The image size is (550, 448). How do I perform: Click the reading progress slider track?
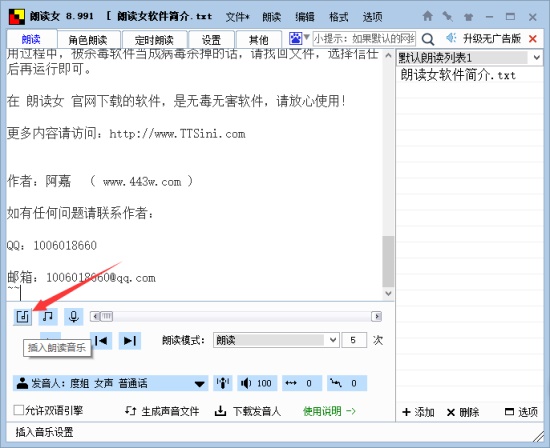coord(236,316)
